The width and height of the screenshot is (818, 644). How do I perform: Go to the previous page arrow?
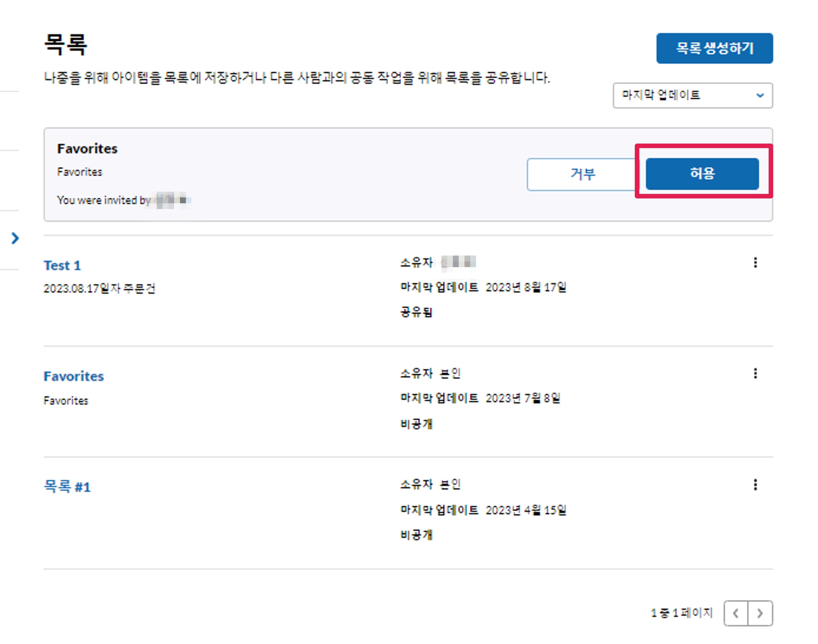(x=735, y=613)
